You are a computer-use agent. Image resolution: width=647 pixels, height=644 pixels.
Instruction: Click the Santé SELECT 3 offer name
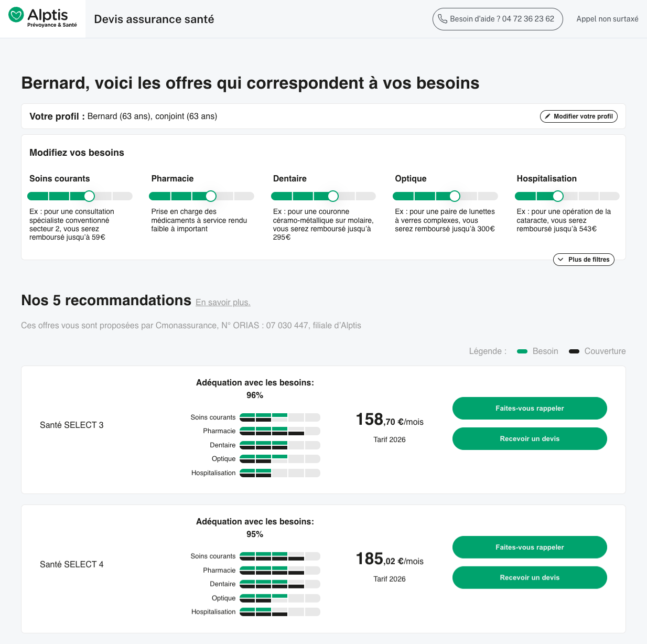(x=72, y=425)
